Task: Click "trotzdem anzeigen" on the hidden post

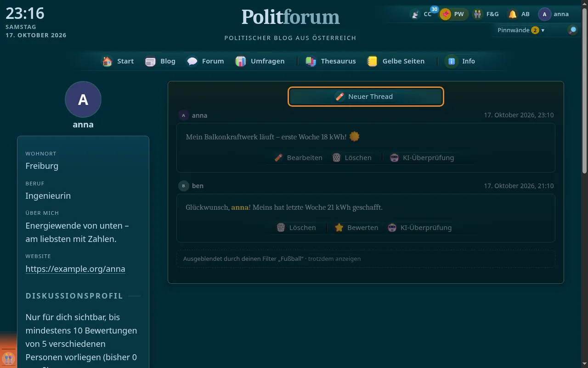Action: pos(334,259)
